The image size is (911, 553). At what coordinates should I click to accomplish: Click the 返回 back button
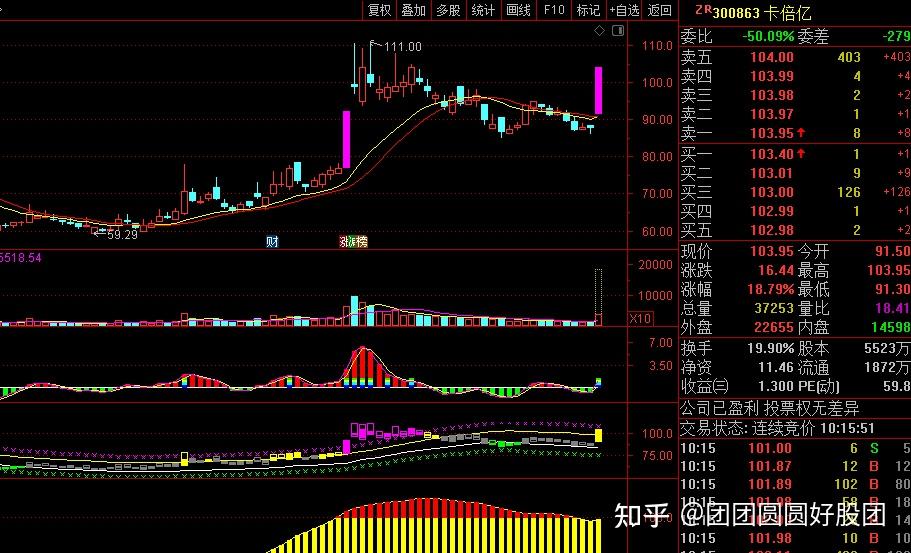[x=659, y=10]
